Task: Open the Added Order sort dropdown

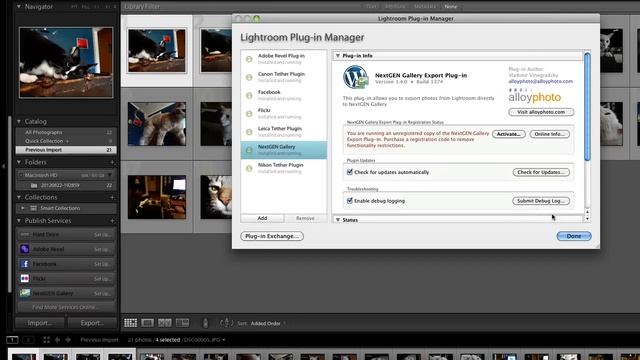Action: pyautogui.click(x=268, y=323)
